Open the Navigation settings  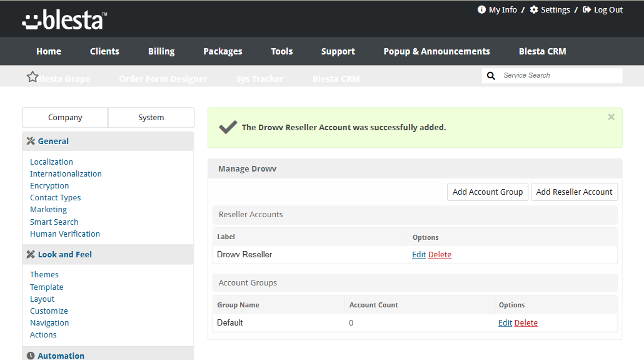pyautogui.click(x=49, y=323)
